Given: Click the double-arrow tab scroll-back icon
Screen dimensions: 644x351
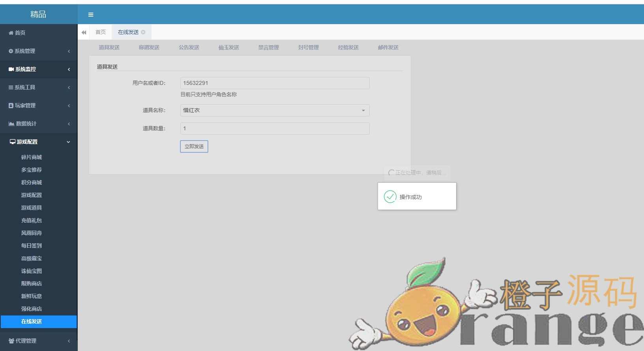Looking at the screenshot, I should coord(84,32).
